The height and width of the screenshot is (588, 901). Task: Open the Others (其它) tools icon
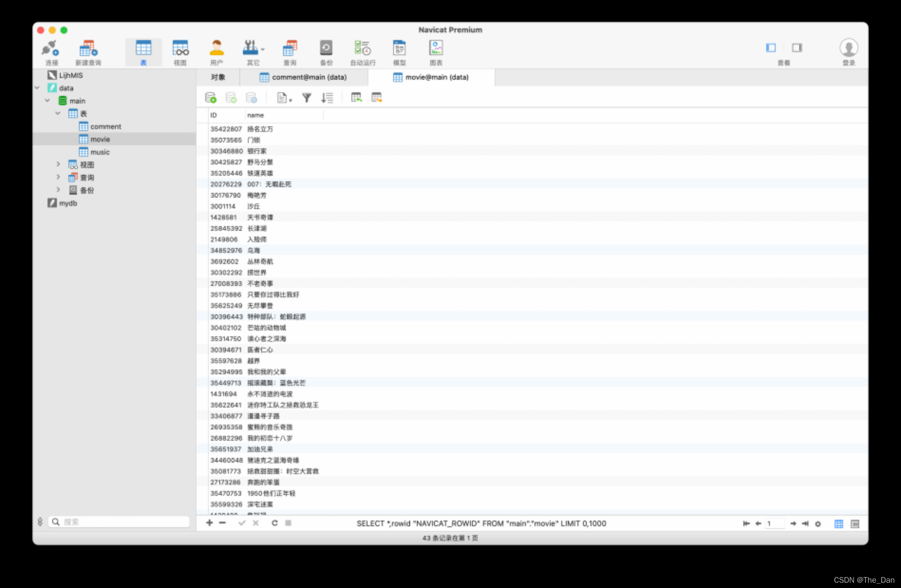pos(250,49)
